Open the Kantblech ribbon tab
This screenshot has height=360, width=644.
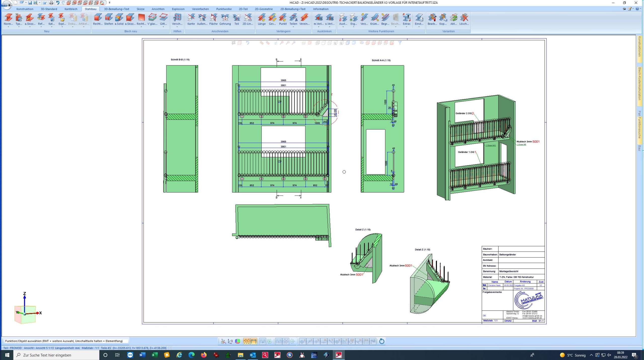[71, 9]
